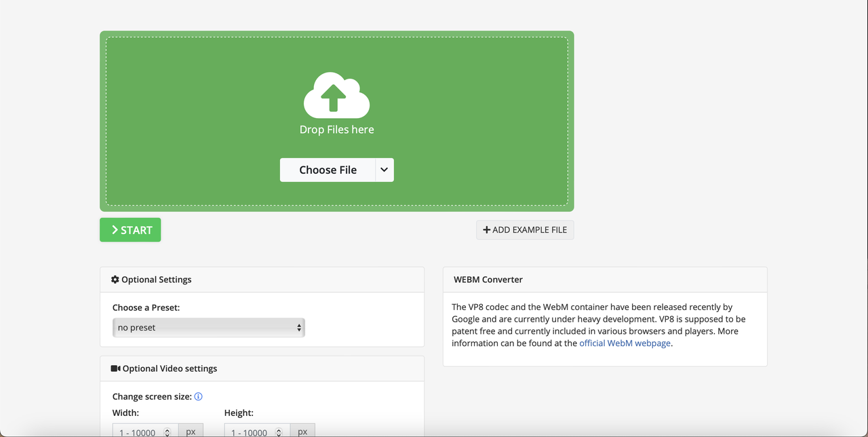Click the gear icon beside Optional Settings
This screenshot has width=868, height=437.
tap(115, 280)
